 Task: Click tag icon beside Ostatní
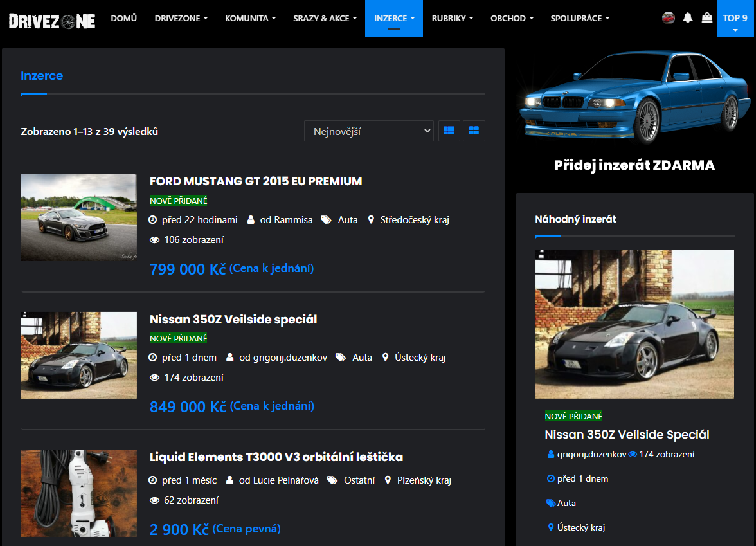coord(332,480)
